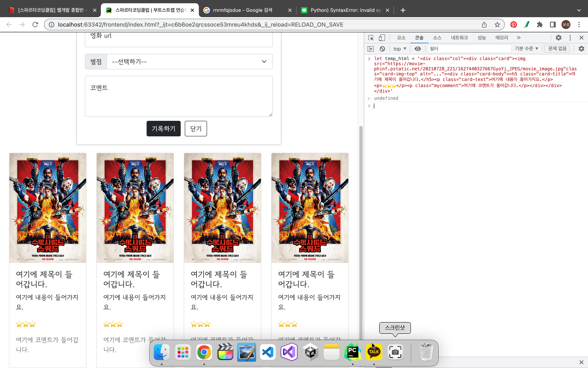Click the 문제 없음 issues button

tap(557, 49)
